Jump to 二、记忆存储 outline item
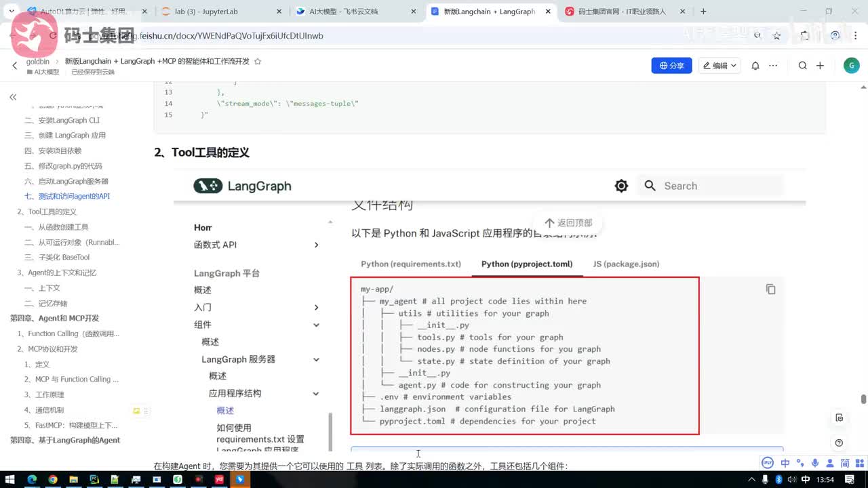Viewport: 868px width, 488px height. tap(46, 303)
